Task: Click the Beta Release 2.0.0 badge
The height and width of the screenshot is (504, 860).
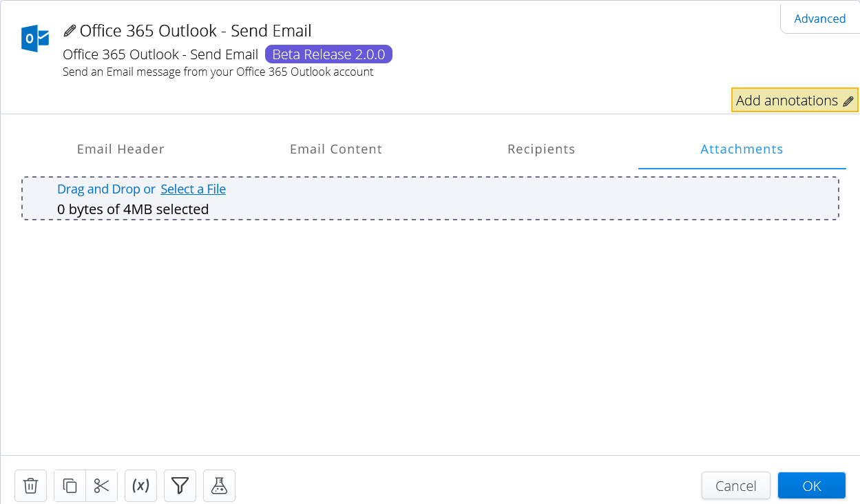Action: [x=328, y=54]
